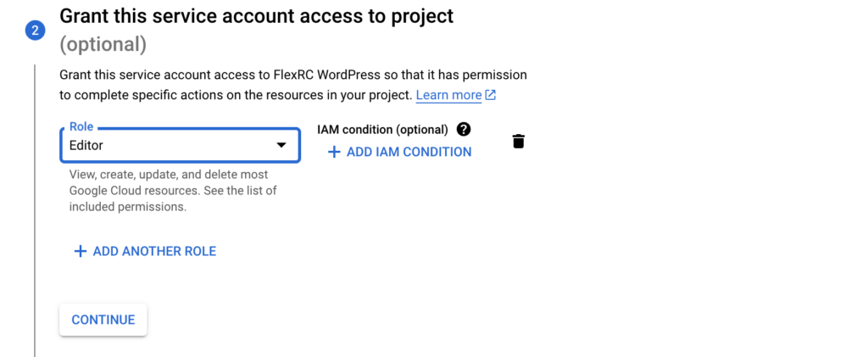Image resolution: width=868 pixels, height=357 pixels.
Task: Open the IAM condition help question mark
Action: (x=463, y=130)
